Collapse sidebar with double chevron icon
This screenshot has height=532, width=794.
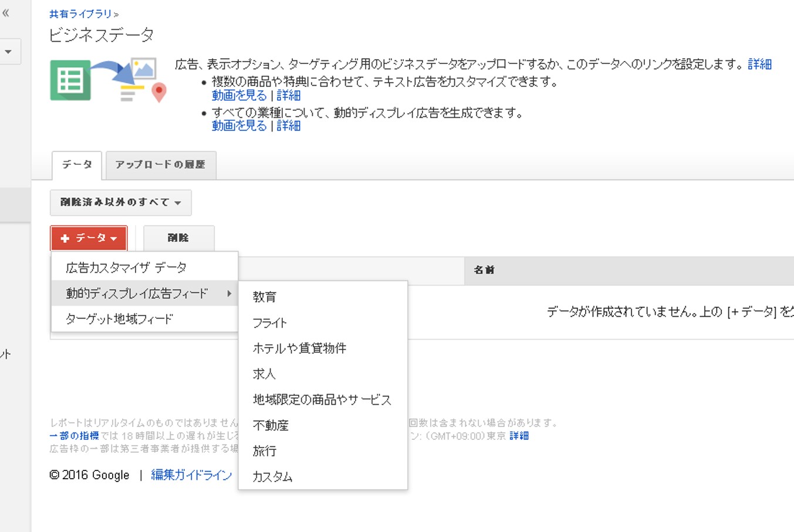6,13
